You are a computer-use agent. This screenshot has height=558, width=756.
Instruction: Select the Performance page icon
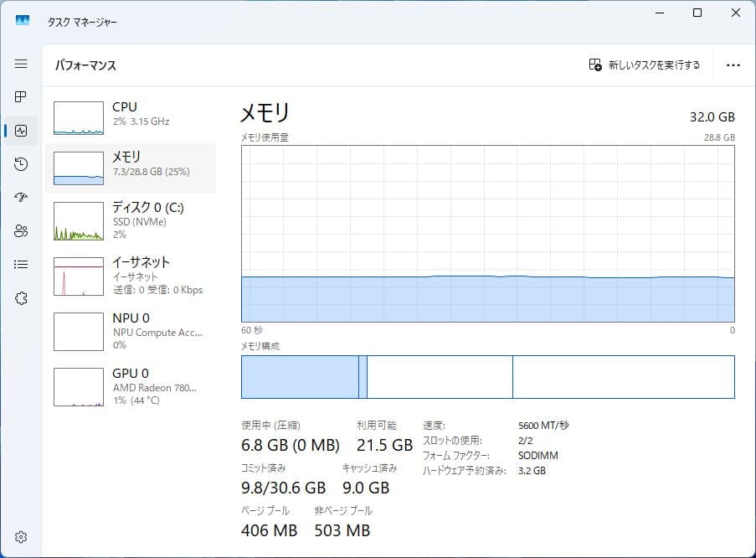click(x=21, y=130)
